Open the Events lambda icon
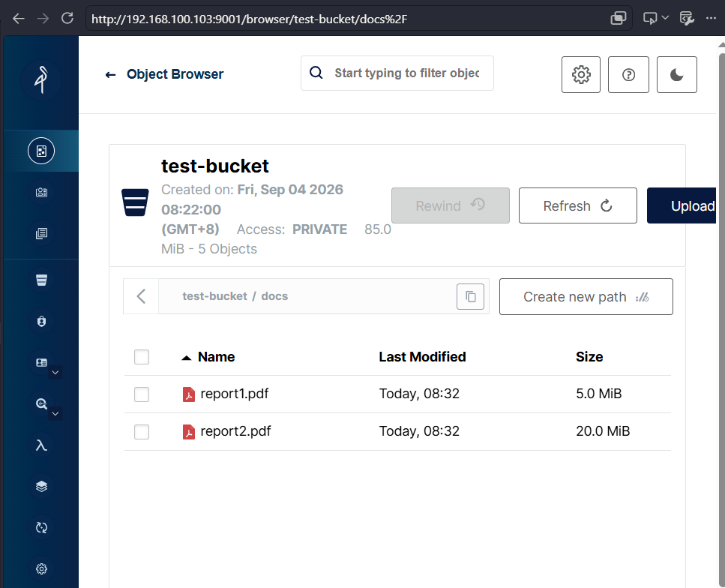The height and width of the screenshot is (588, 725). (41, 445)
